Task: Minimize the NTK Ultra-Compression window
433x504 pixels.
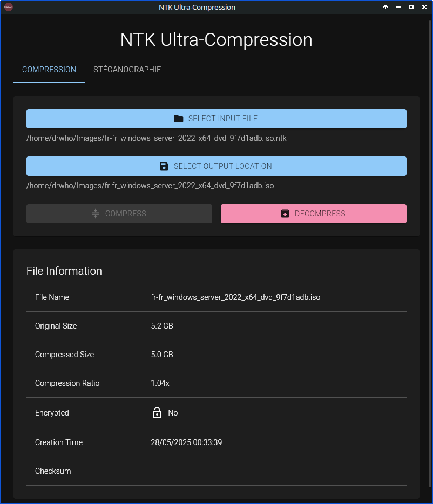Action: click(x=398, y=7)
